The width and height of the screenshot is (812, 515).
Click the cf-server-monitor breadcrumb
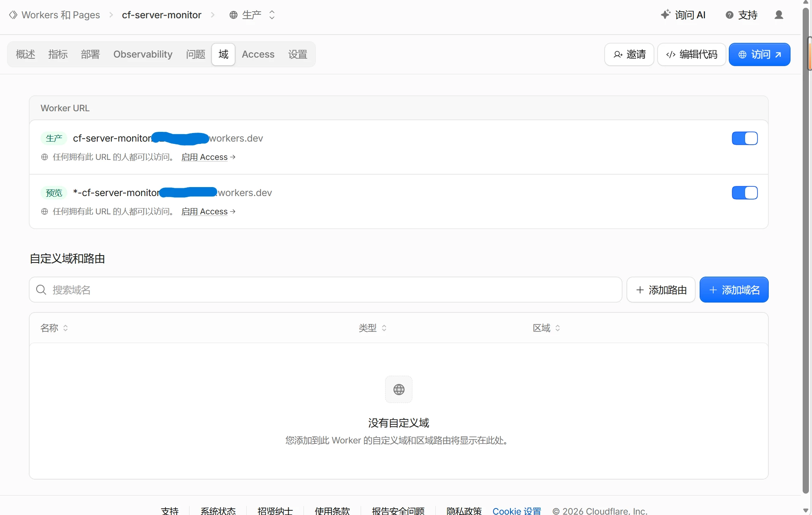coord(161,15)
